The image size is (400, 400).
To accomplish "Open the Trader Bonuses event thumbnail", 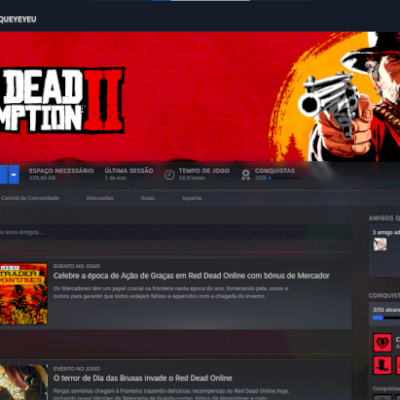I will point(24,294).
